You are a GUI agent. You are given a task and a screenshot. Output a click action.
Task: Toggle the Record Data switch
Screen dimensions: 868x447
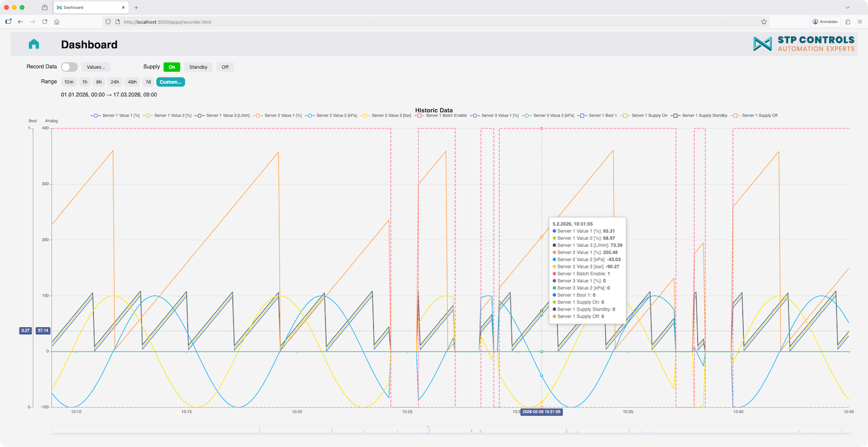click(x=69, y=67)
